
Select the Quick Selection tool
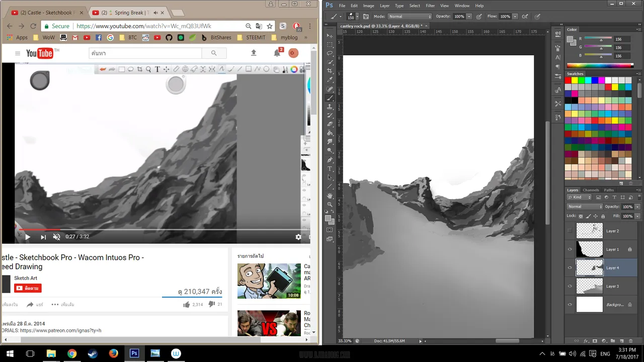[x=330, y=62]
